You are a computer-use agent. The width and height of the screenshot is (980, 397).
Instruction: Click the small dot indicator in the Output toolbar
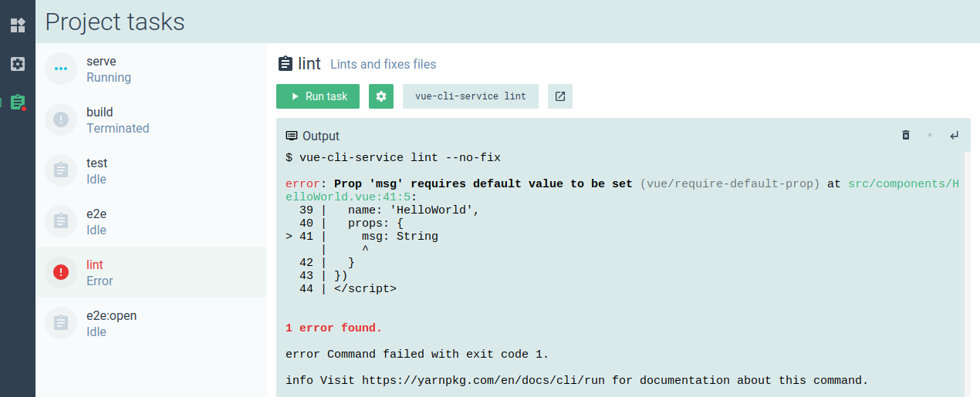(930, 136)
